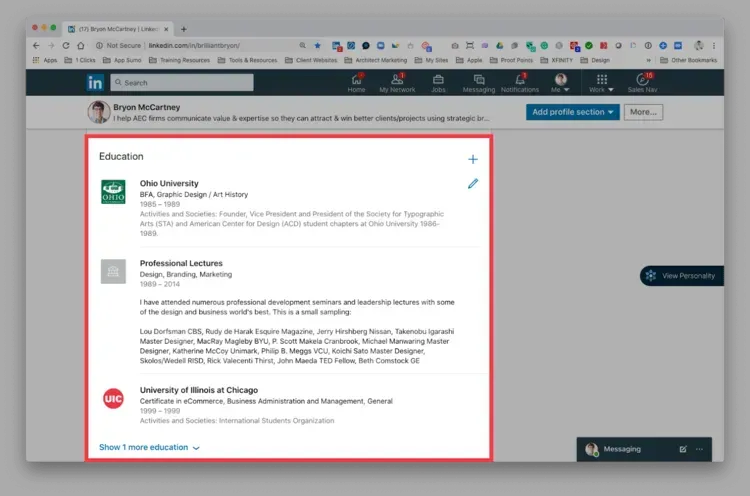Viewport: 750px width, 496px height.
Task: Click the Ohio University logo
Action: tap(113, 192)
